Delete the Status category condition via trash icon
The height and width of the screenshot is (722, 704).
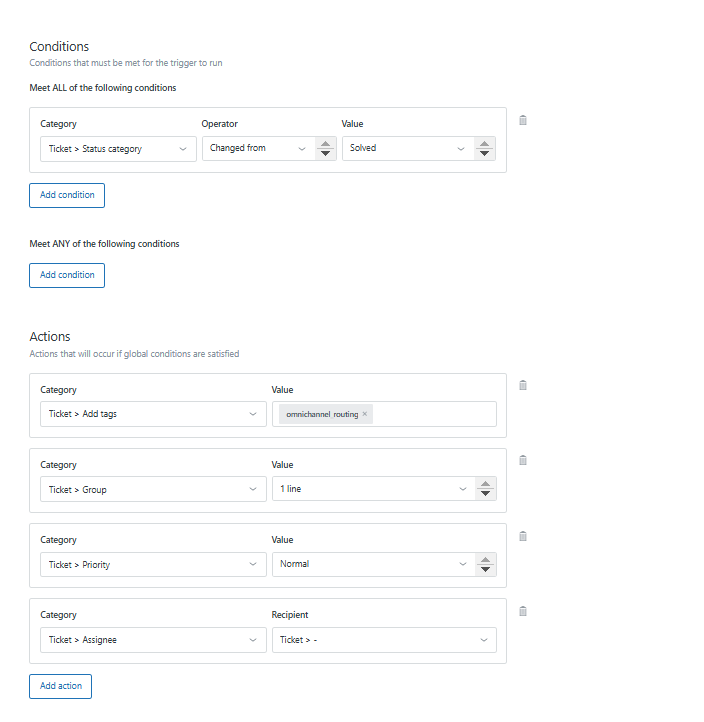[x=523, y=120]
